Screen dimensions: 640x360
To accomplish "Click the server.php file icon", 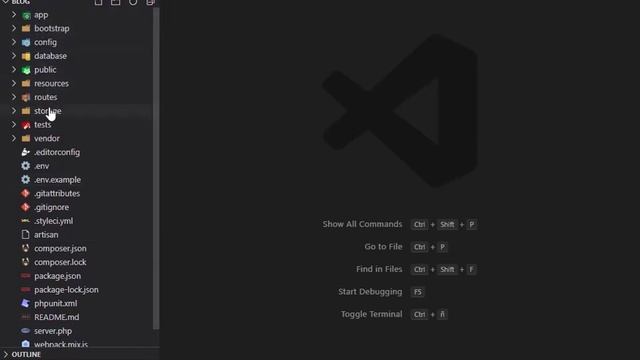I will pyautogui.click(x=25, y=331).
